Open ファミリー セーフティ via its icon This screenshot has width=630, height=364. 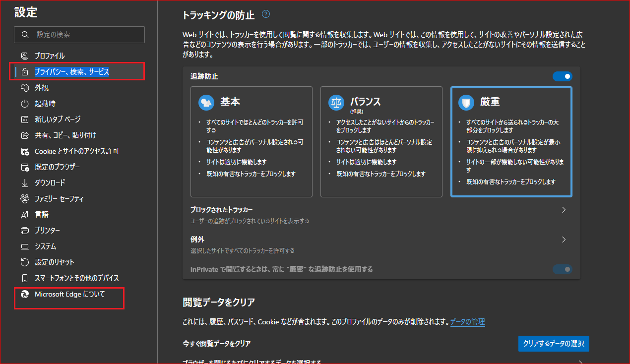point(24,198)
